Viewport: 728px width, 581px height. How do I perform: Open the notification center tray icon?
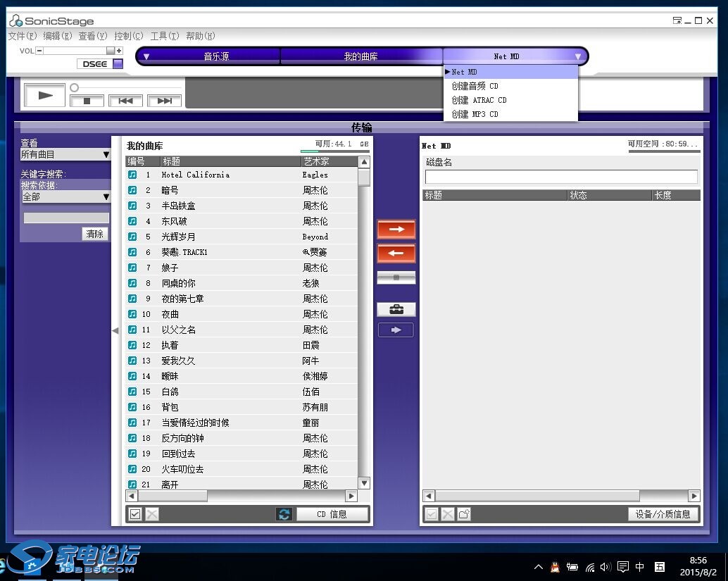click(x=622, y=567)
